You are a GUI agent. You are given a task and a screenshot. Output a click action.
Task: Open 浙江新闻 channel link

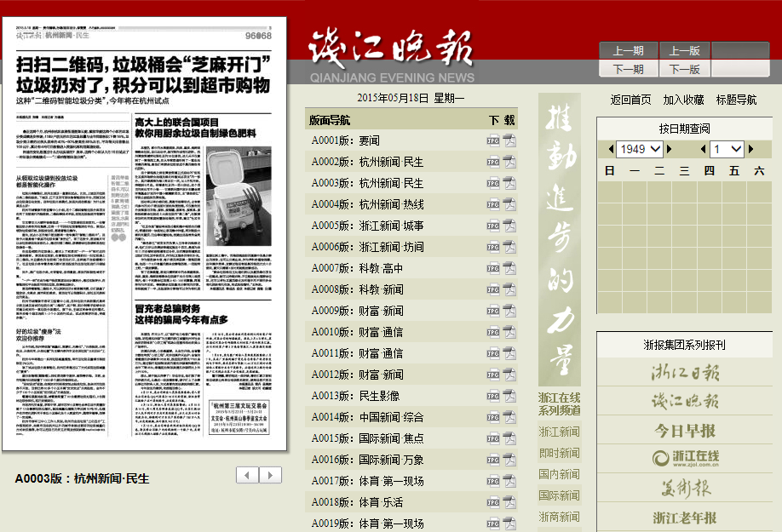tap(559, 432)
